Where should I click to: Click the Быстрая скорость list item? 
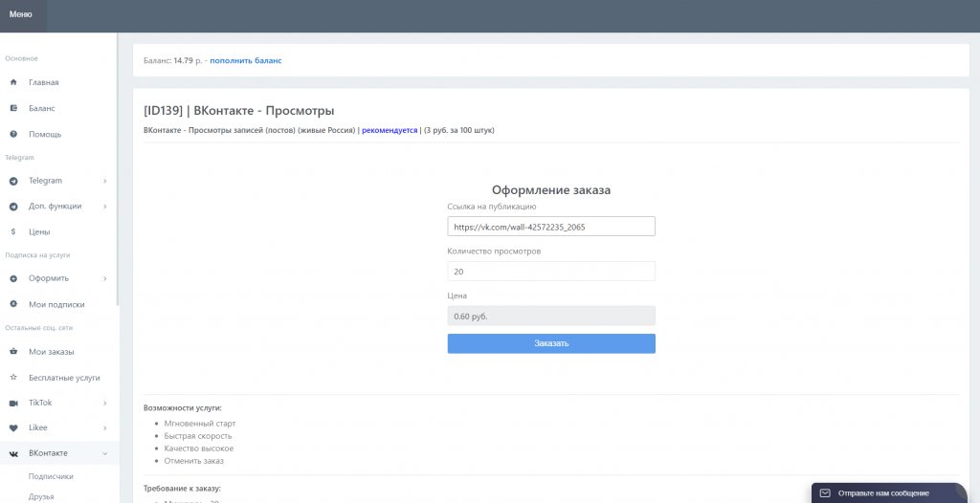[x=198, y=436]
